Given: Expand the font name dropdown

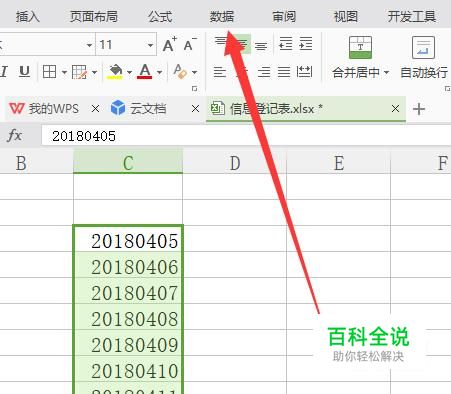Looking at the screenshot, I should (89, 45).
